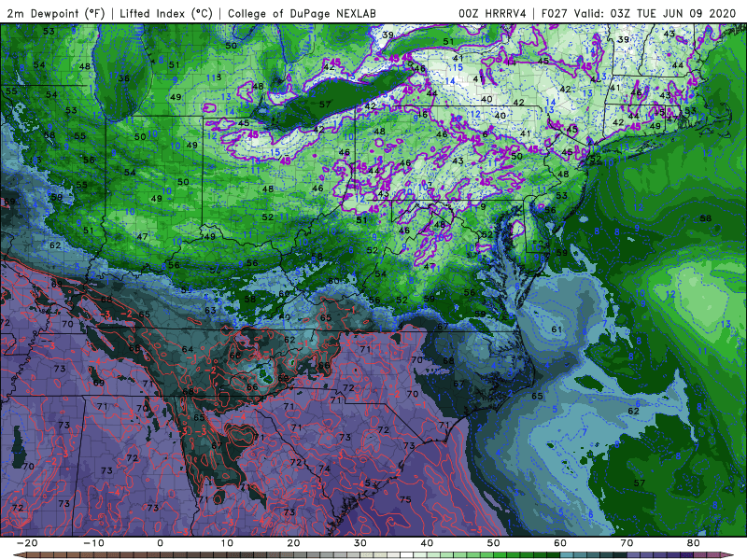Click the "60" label on the colorbar scale
This screenshot has height=560, width=747.
tap(560, 543)
